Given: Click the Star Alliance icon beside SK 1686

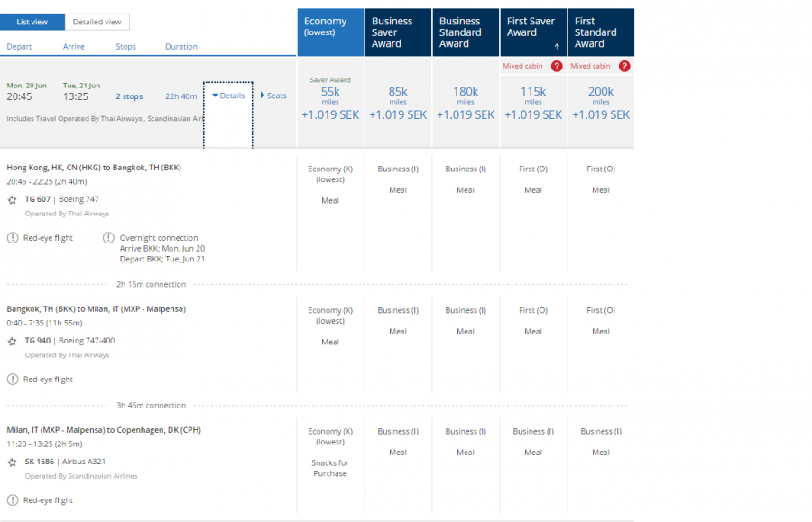Looking at the screenshot, I should (x=13, y=462).
